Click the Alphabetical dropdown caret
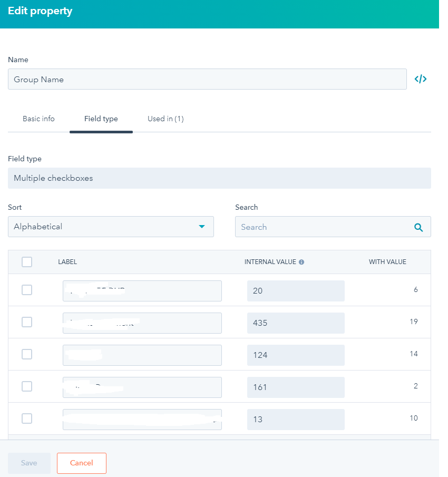 coord(202,226)
